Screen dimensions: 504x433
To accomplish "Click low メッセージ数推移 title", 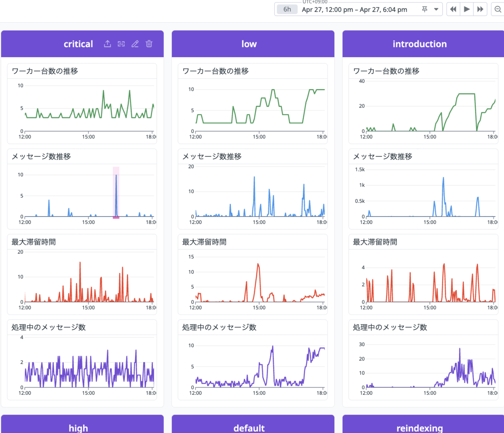I will click(x=212, y=156).
